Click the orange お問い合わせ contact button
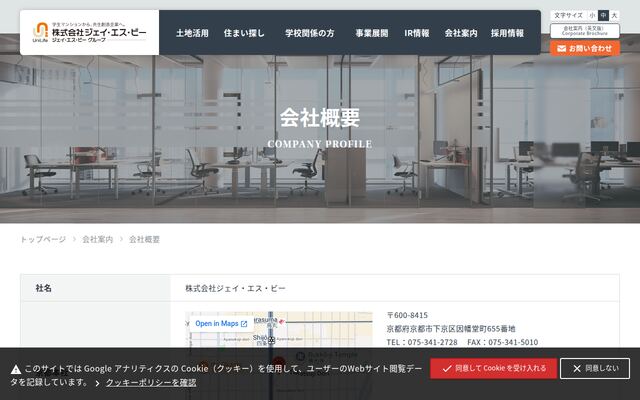The height and width of the screenshot is (400, 640). point(584,49)
